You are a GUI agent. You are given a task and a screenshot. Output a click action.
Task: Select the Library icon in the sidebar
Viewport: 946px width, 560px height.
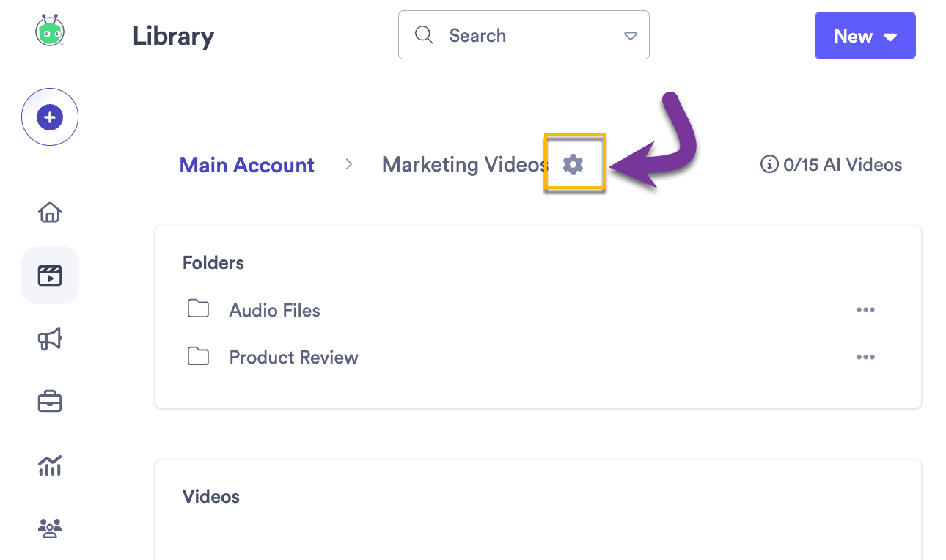pyautogui.click(x=49, y=275)
